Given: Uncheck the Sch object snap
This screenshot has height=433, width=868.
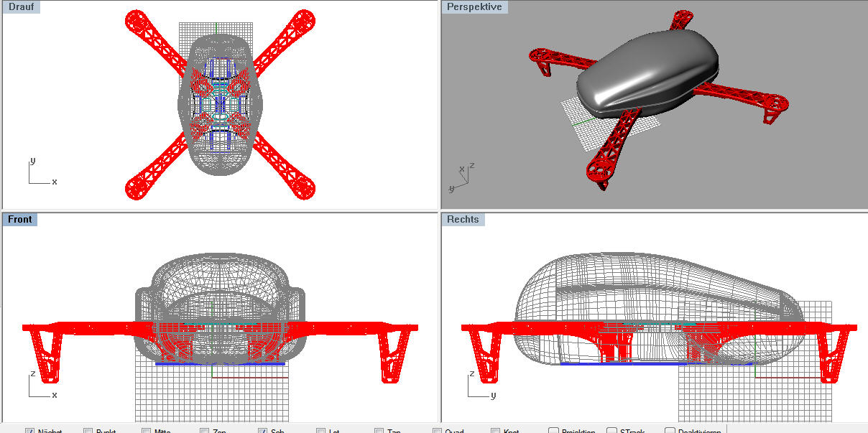Looking at the screenshot, I should click(263, 431).
